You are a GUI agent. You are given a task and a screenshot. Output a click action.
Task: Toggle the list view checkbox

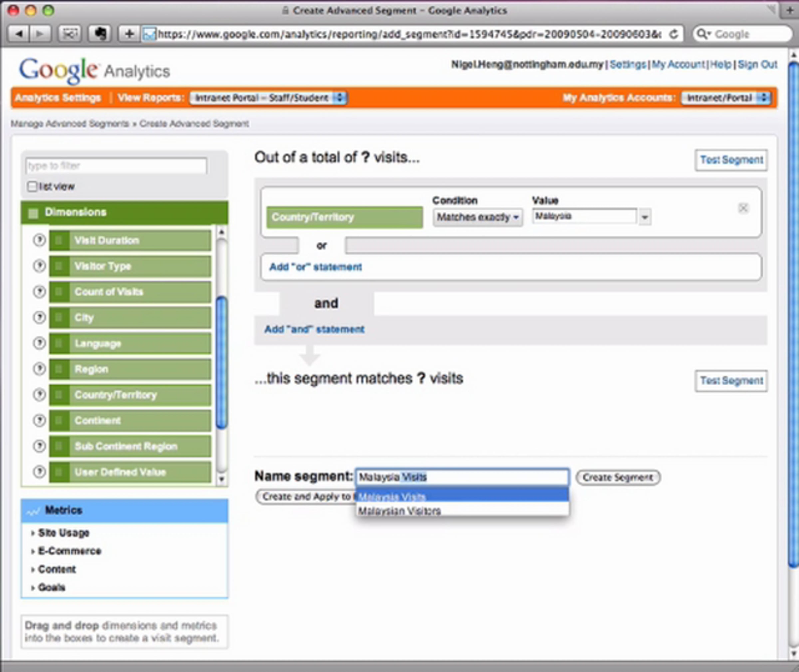point(32,186)
